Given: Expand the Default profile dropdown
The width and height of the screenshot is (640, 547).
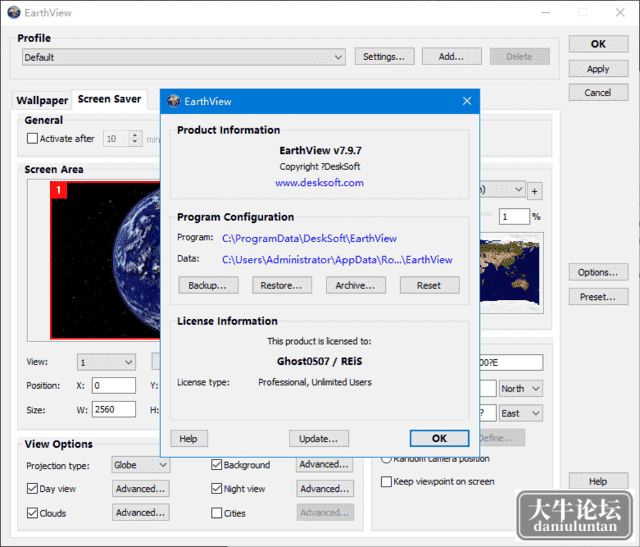Looking at the screenshot, I should [x=184, y=57].
